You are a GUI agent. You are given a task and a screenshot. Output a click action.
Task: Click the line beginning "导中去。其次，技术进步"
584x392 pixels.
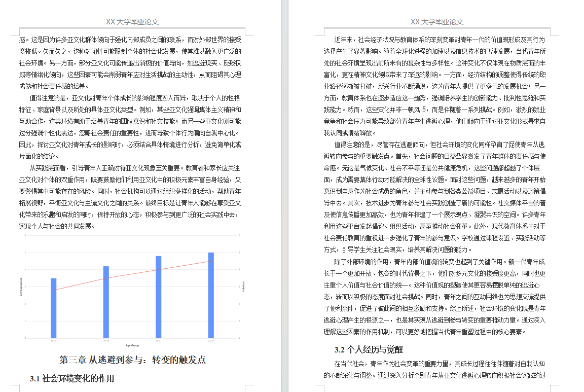pyautogui.click(x=434, y=203)
